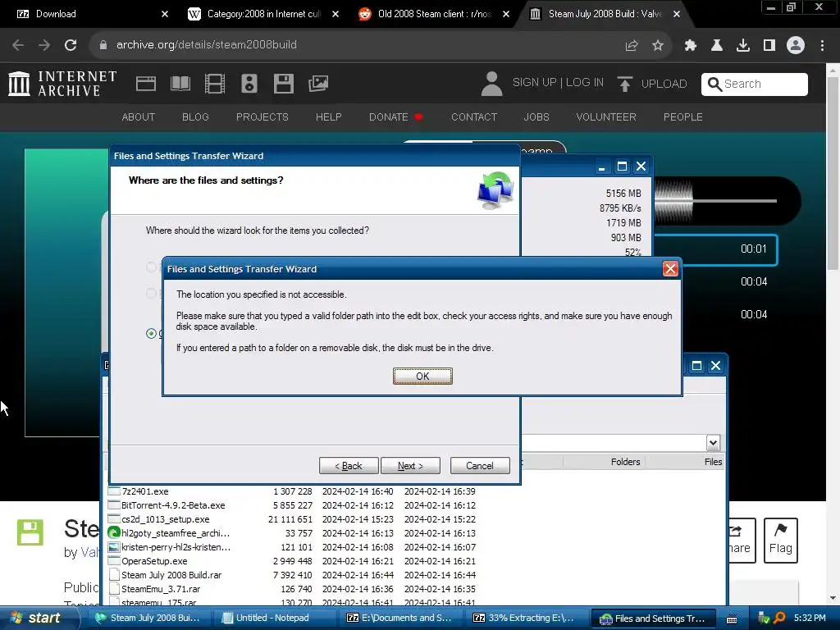Open the Internet Archive software floppy icon
The width and height of the screenshot is (840, 630).
(x=283, y=84)
